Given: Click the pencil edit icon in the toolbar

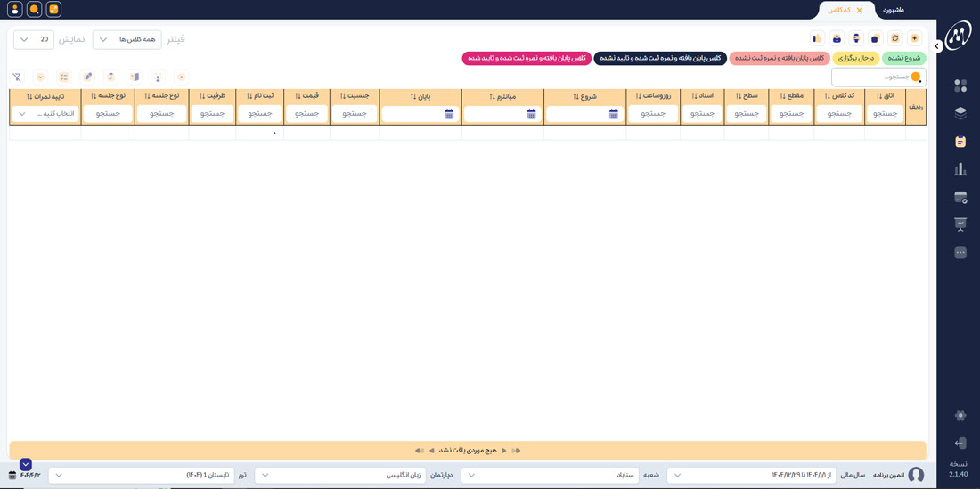Looking at the screenshot, I should [x=87, y=77].
